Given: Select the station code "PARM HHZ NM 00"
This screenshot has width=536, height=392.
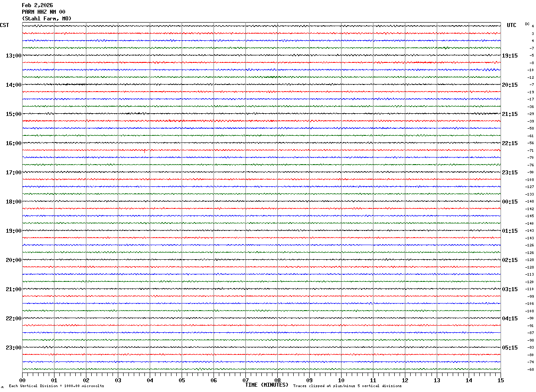Looking at the screenshot, I should (x=43, y=12).
